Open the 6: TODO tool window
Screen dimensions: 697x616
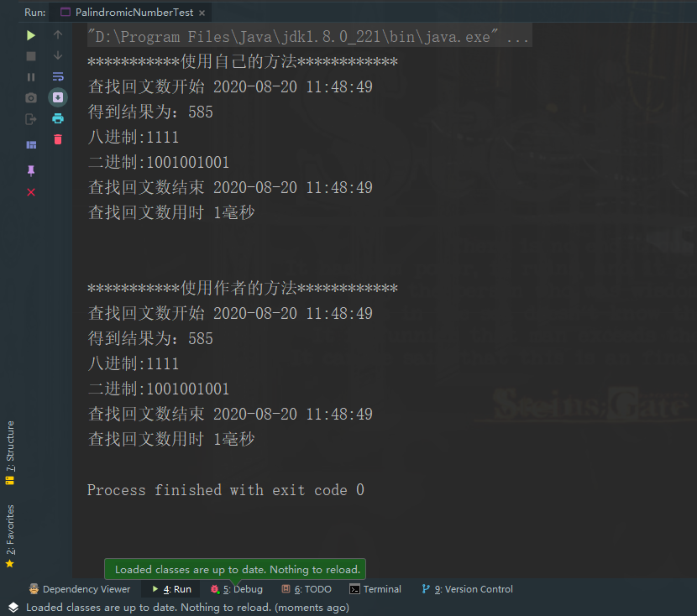click(x=307, y=589)
